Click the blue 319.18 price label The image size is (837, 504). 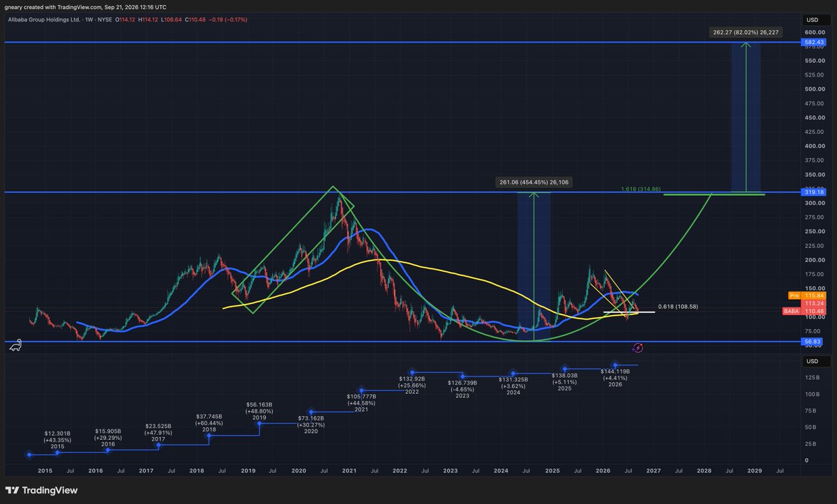(x=813, y=192)
